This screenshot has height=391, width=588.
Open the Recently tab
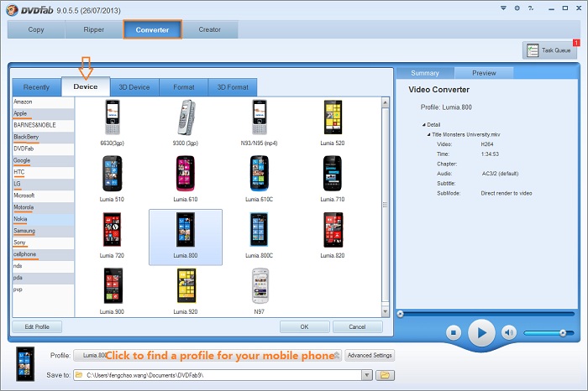(36, 87)
